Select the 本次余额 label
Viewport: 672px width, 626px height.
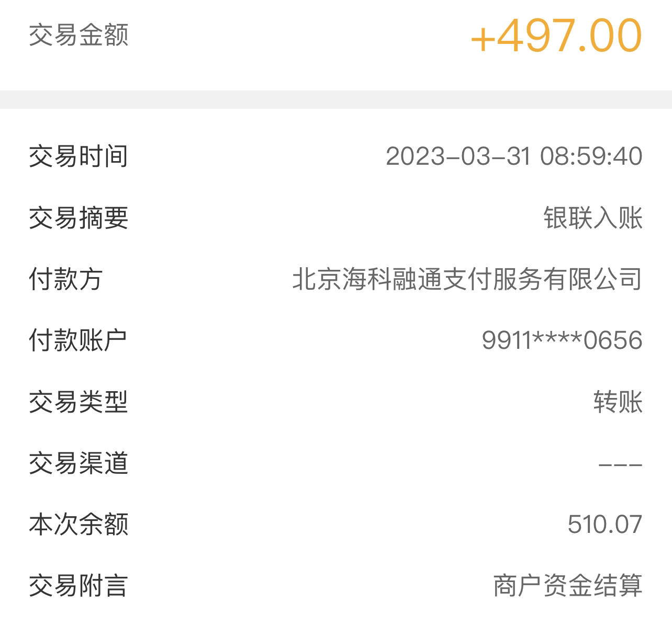click(x=79, y=524)
